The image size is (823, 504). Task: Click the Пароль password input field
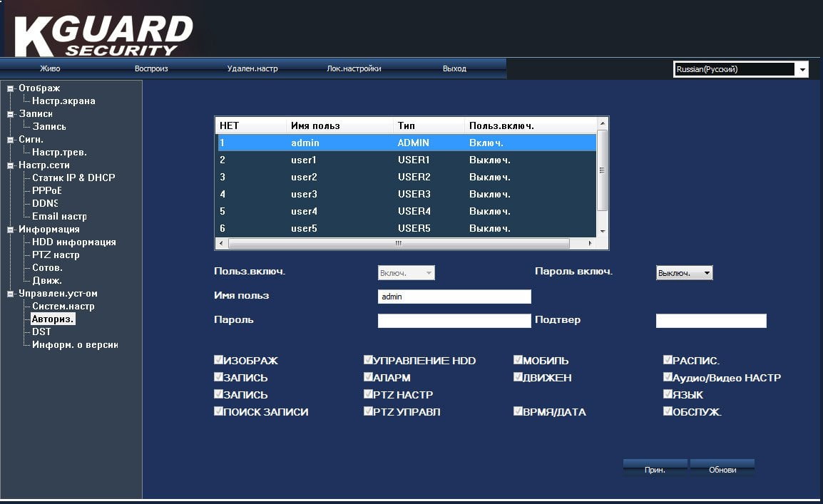pos(454,321)
